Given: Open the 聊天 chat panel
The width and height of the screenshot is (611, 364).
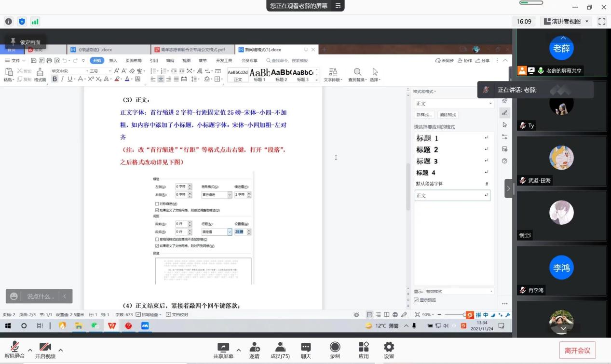Looking at the screenshot, I should [x=306, y=347].
